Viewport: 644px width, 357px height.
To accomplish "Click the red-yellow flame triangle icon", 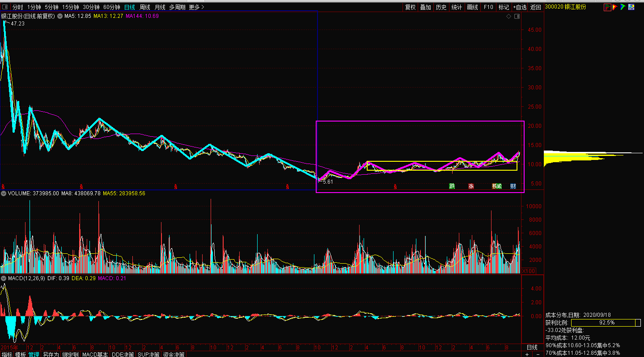I will tap(615, 7).
